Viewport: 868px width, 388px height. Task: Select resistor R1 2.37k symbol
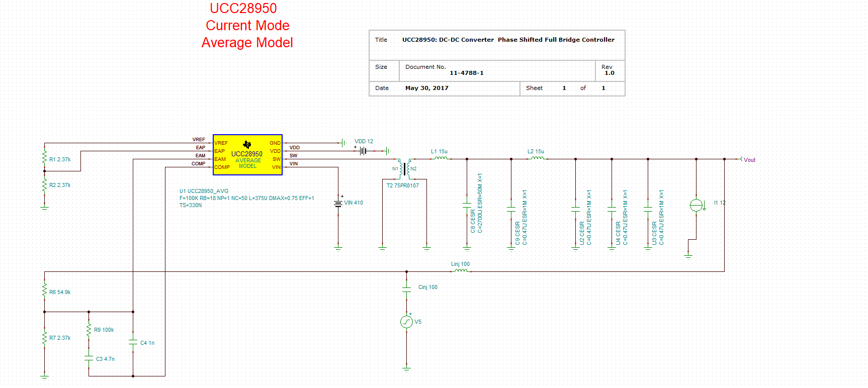coord(45,157)
